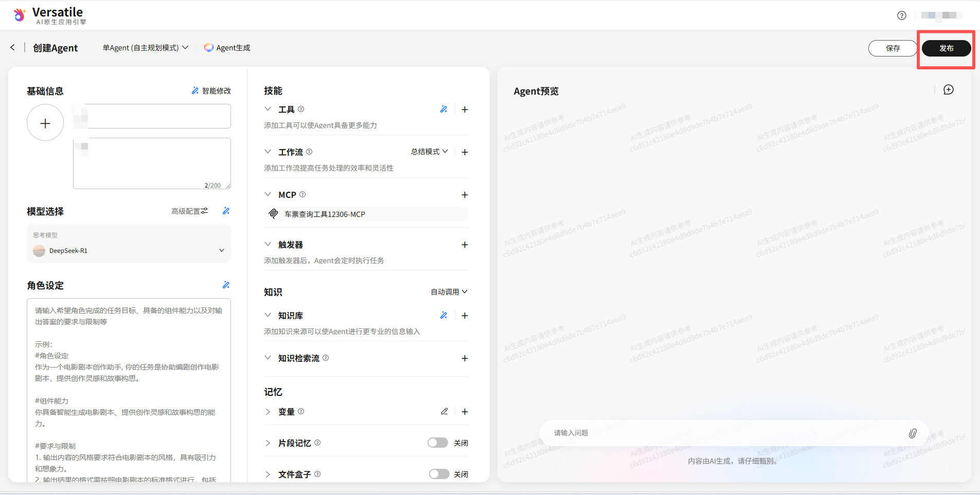Click the 角色设定 prompt text area
The height and width of the screenshot is (495, 980).
click(x=129, y=391)
